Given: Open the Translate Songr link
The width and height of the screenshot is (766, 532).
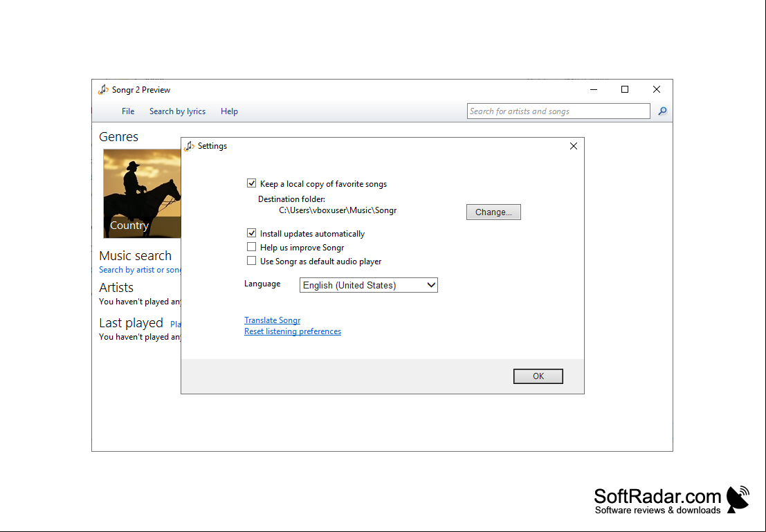Looking at the screenshot, I should [272, 320].
